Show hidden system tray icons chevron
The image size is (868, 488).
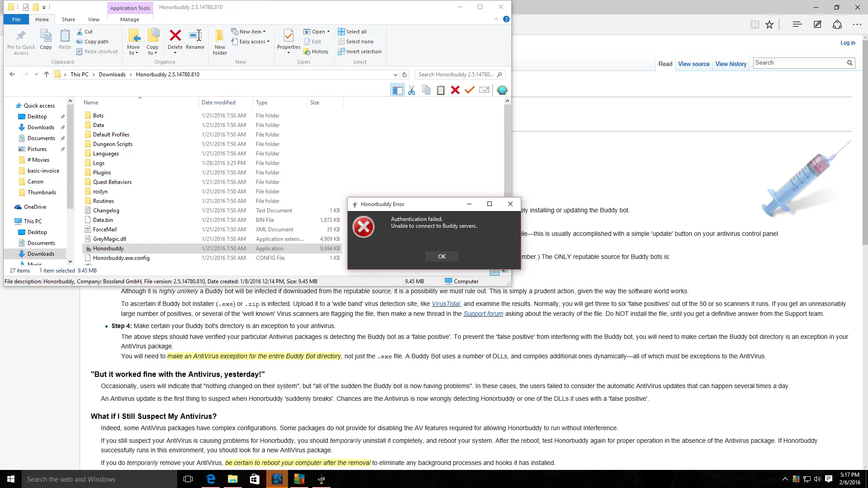coord(785,479)
